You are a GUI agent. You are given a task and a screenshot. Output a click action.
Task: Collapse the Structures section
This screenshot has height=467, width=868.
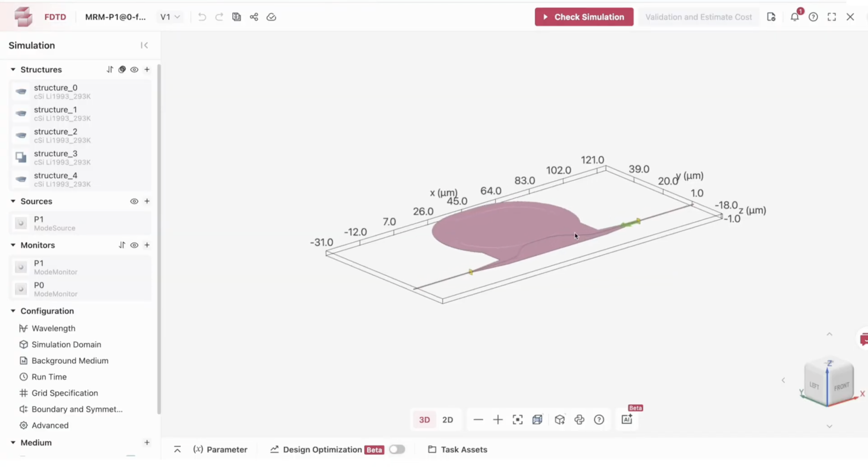tap(13, 69)
